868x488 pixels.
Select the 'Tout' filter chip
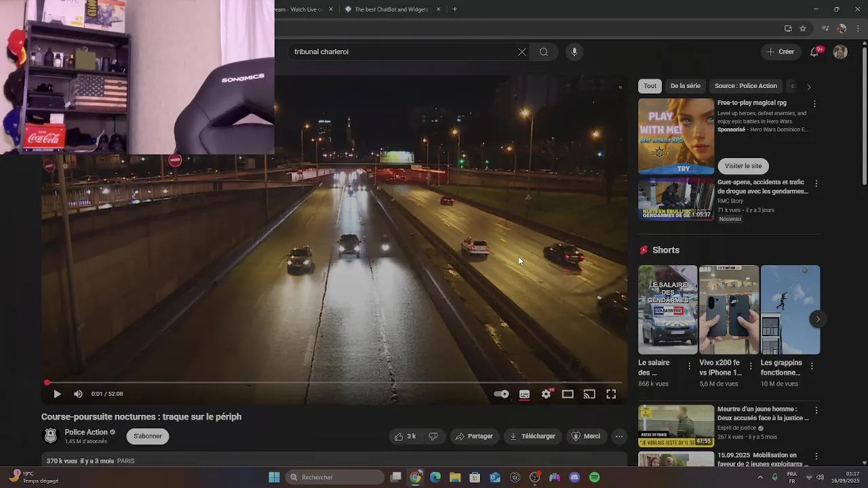650,86
